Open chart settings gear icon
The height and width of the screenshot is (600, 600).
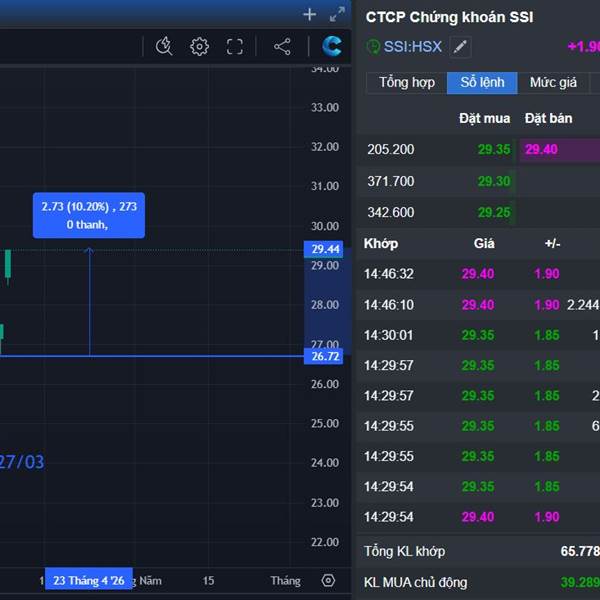tap(199, 47)
